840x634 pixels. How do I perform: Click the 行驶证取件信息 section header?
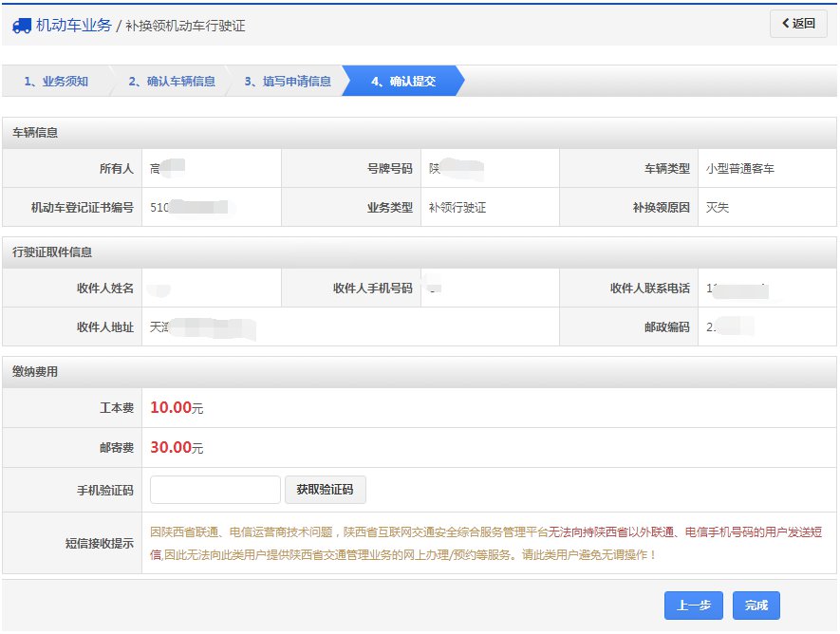click(52, 252)
